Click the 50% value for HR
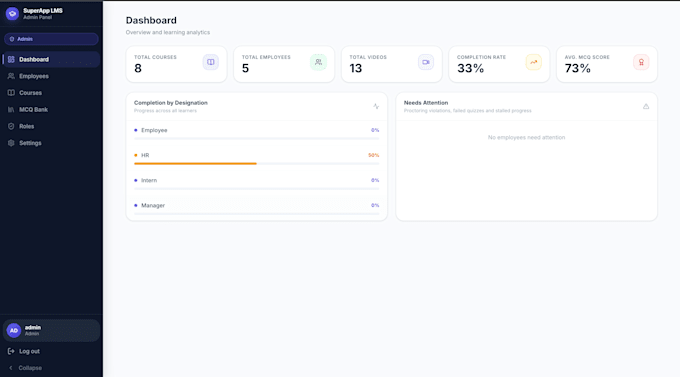Viewport: 680px width, 377px height. point(374,155)
